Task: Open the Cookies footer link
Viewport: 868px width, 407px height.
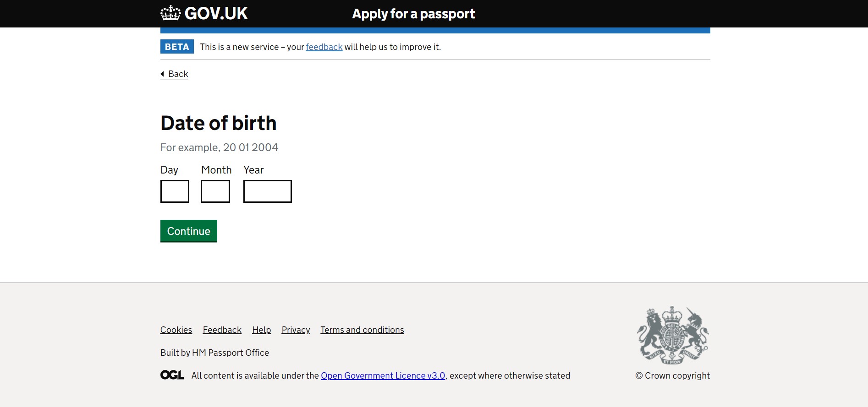Action: tap(176, 330)
